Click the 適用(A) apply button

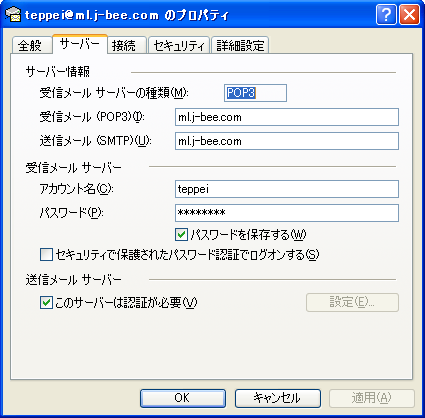tap(372, 398)
